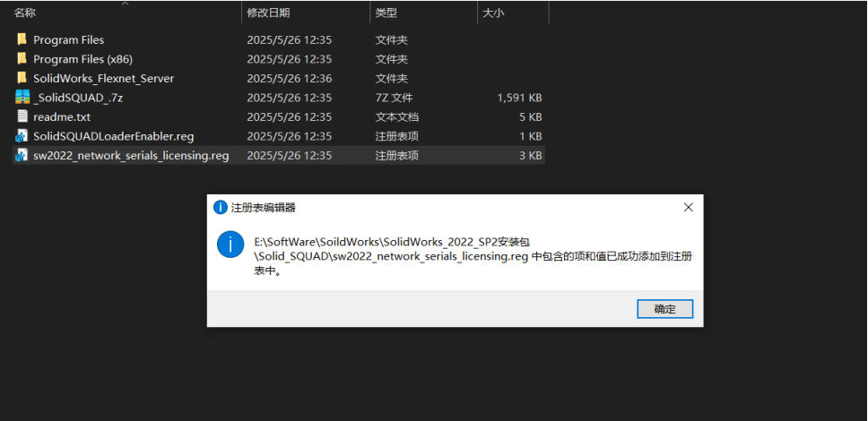Viewport: 868px width, 421px height.
Task: Click the 7Z 文件 type cell
Action: point(394,98)
